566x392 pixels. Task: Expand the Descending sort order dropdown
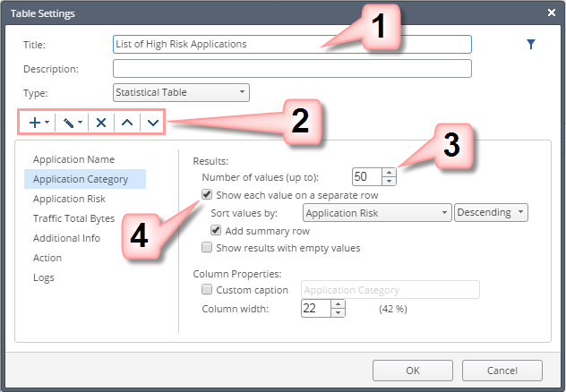pos(492,213)
